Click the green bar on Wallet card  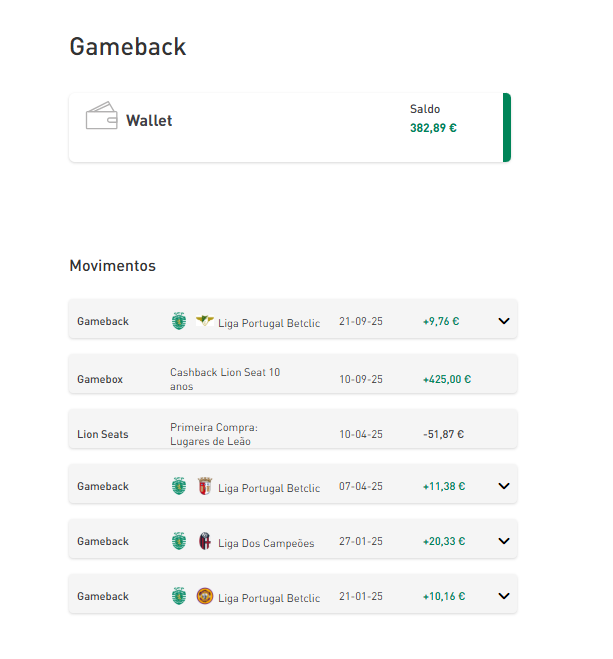tap(507, 127)
